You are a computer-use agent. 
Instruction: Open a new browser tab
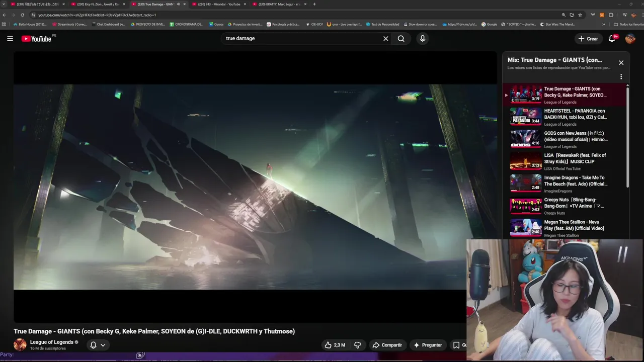[314, 4]
